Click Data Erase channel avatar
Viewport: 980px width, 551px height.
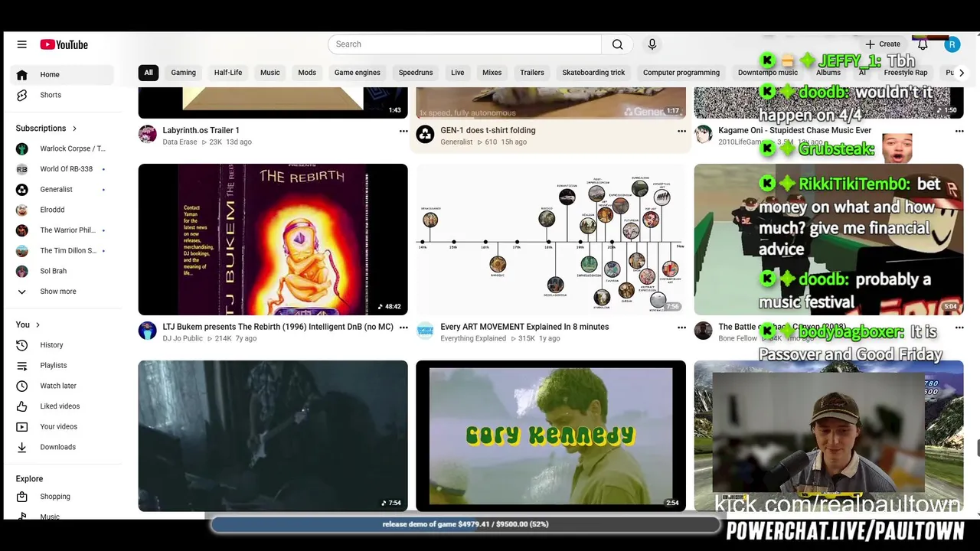[x=148, y=135]
